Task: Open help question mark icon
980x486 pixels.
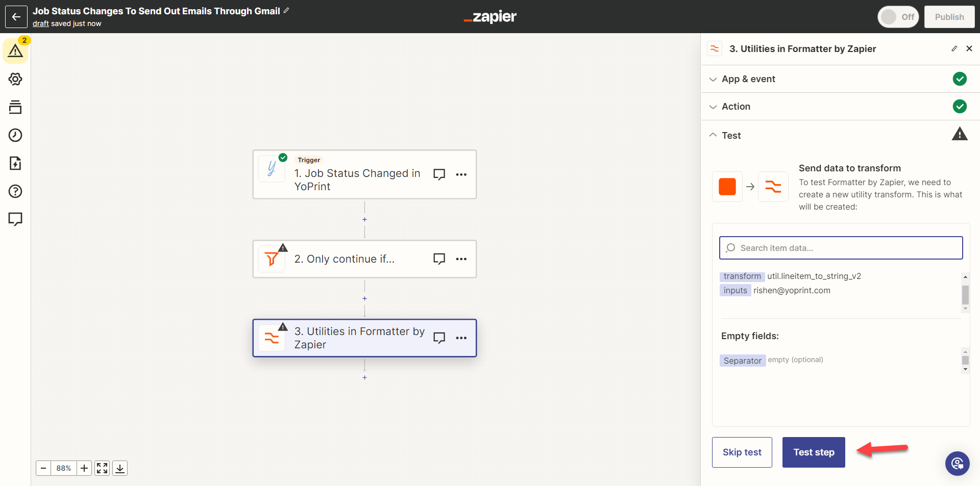Action: pos(15,191)
